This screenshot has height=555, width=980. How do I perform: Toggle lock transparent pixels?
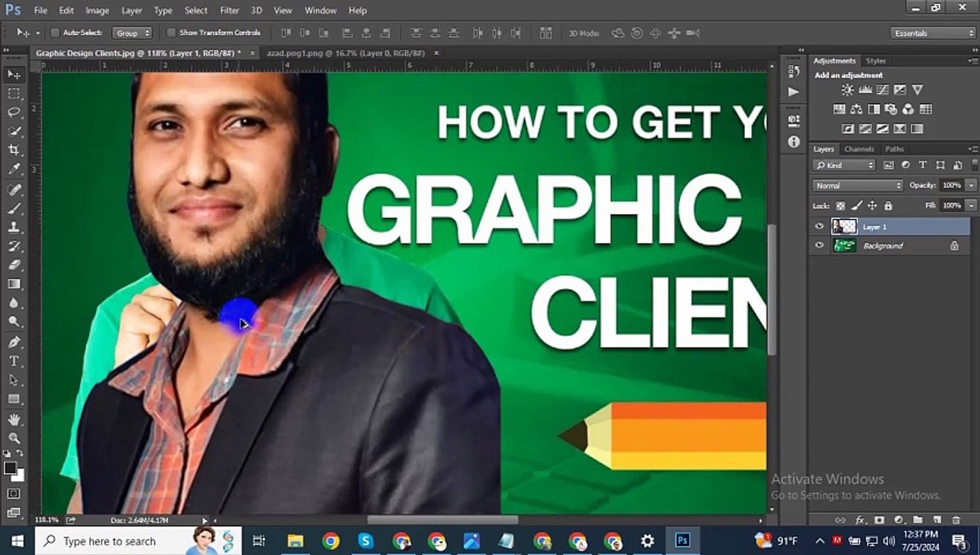click(841, 206)
